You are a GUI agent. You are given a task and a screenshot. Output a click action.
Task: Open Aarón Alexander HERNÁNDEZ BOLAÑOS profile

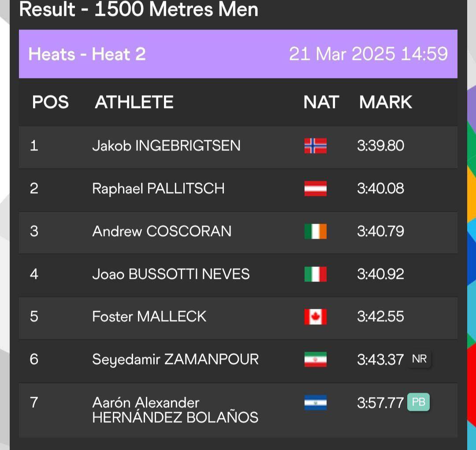pyautogui.click(x=175, y=409)
